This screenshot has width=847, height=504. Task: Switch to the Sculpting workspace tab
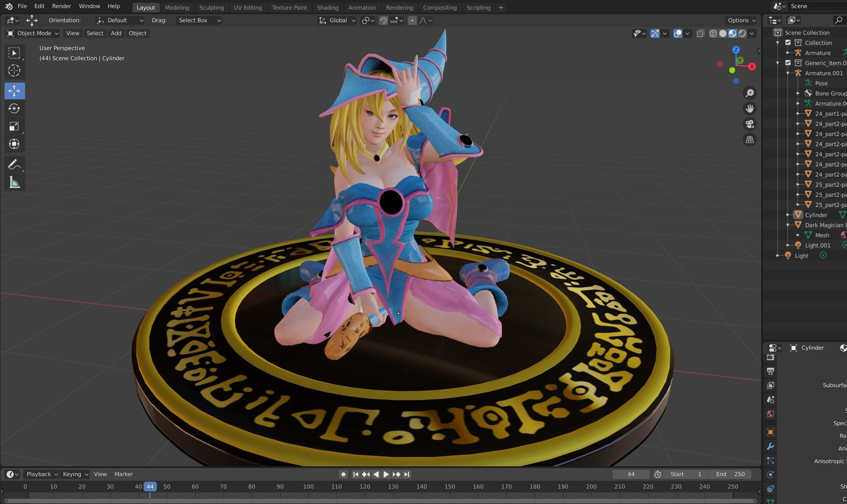pos(211,8)
